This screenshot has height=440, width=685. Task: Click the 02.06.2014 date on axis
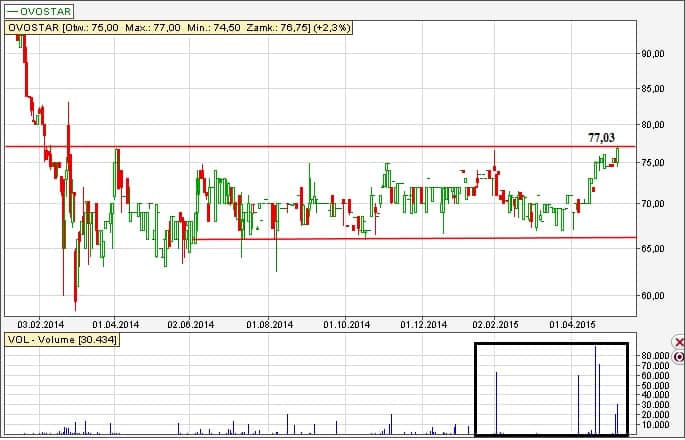[x=191, y=324]
